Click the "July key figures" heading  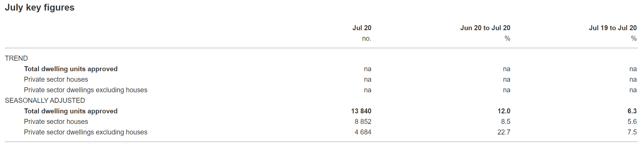click(x=40, y=7)
